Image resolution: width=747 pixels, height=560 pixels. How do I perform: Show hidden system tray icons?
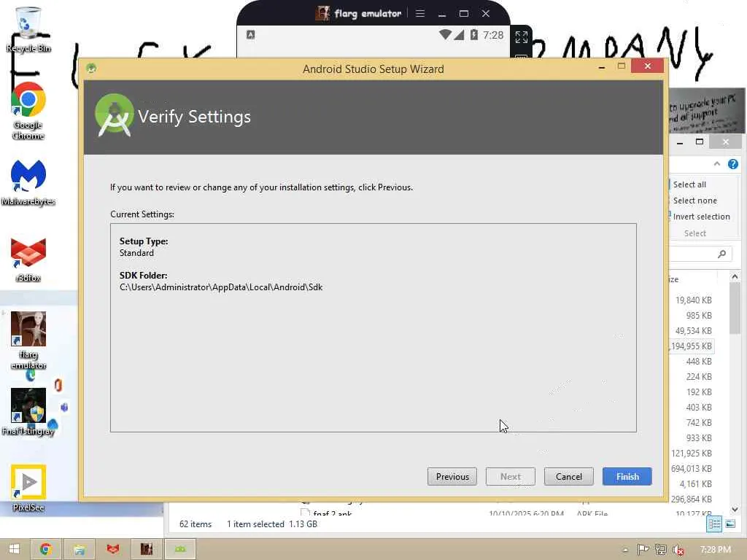(625, 550)
